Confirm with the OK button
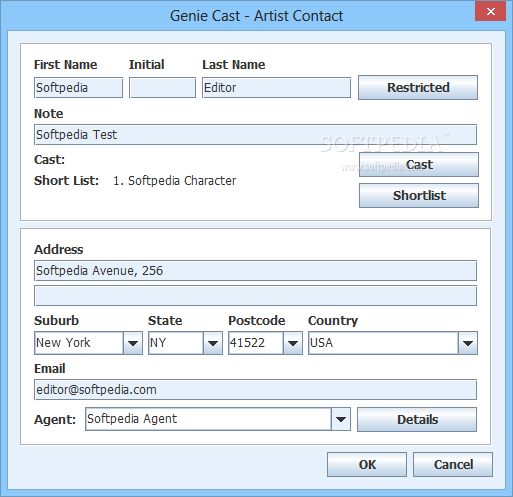Screen dimensions: 513x497 [367, 464]
